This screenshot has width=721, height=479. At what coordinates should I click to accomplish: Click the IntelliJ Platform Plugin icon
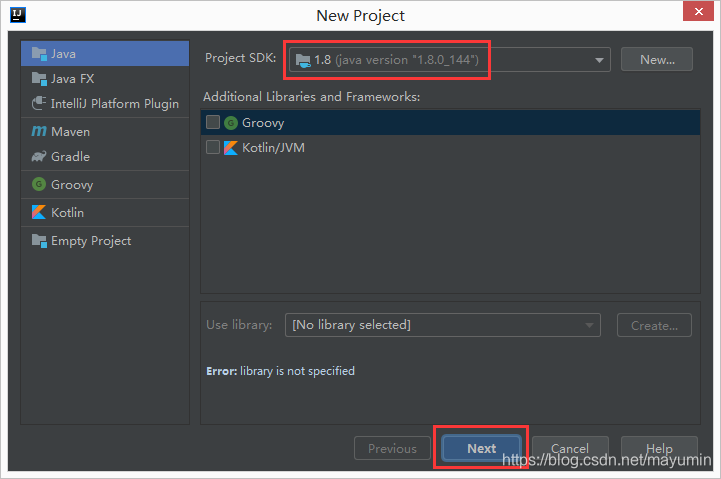coord(39,103)
